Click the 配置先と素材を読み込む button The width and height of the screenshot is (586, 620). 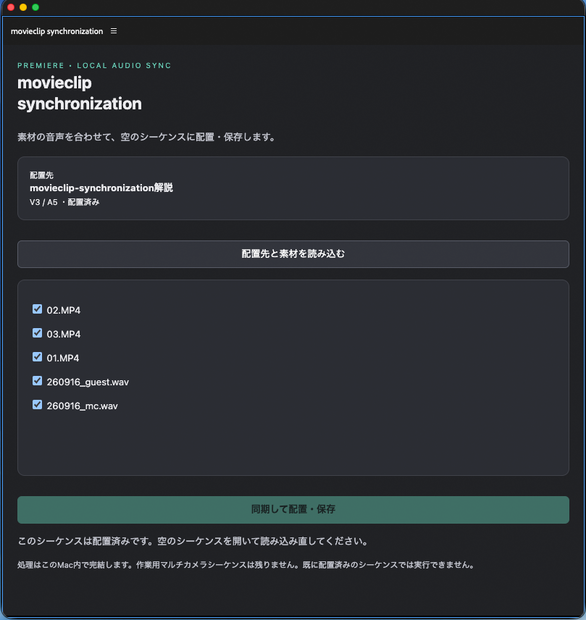[293, 254]
